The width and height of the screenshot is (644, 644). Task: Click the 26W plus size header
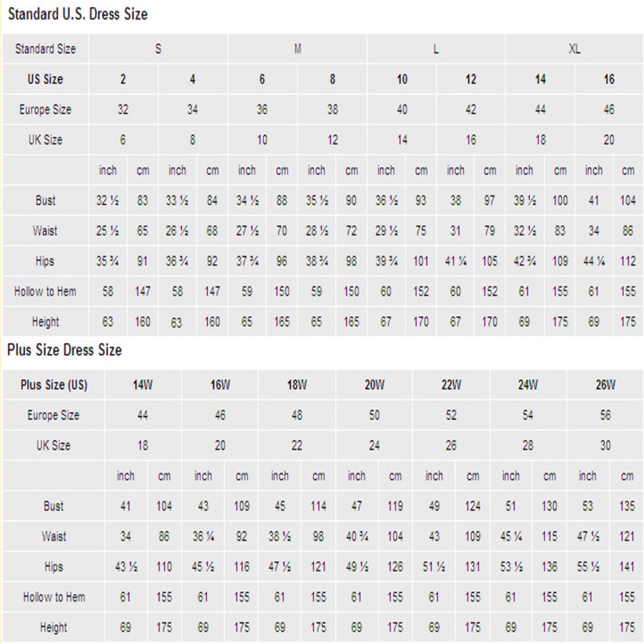pyautogui.click(x=605, y=385)
